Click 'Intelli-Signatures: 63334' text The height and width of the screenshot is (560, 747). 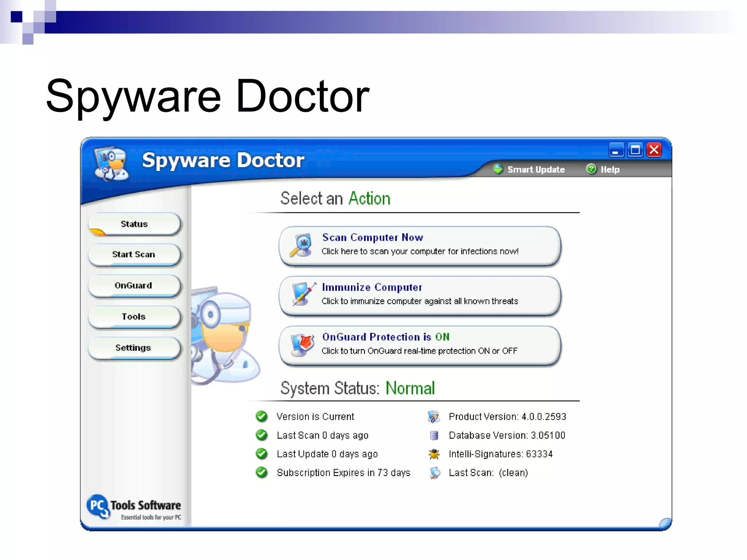(501, 454)
